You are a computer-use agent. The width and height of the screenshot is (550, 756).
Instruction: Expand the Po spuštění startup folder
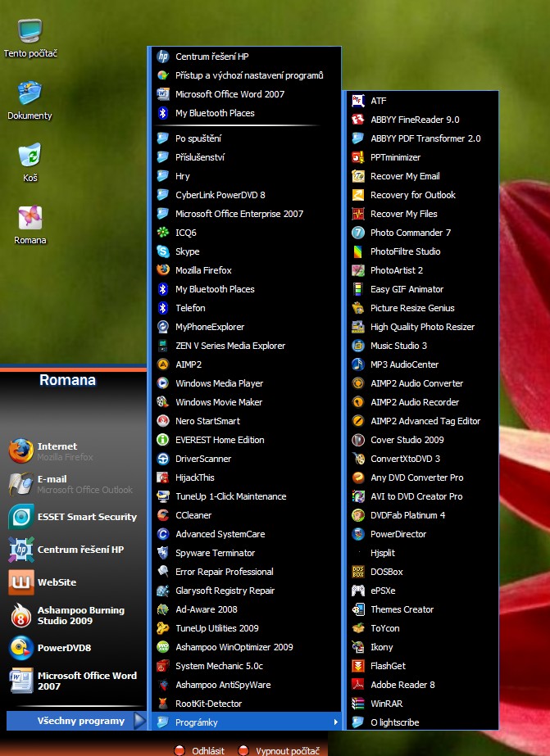tap(198, 138)
